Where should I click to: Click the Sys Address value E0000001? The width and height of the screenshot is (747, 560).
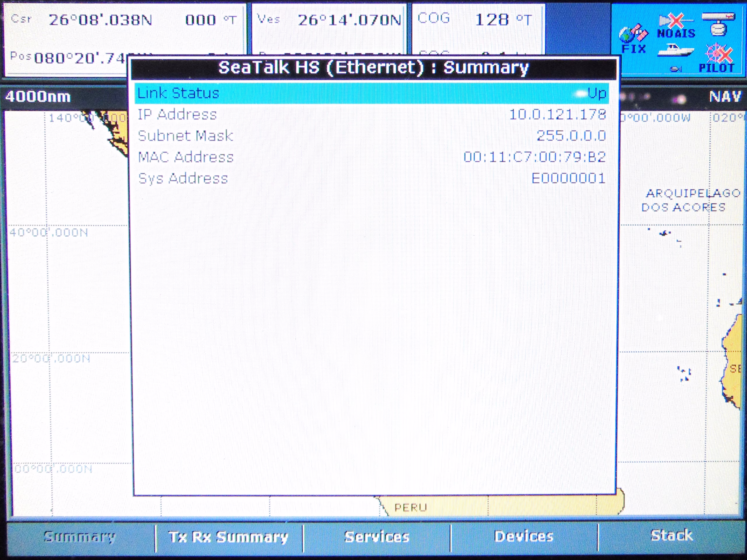[x=569, y=178]
